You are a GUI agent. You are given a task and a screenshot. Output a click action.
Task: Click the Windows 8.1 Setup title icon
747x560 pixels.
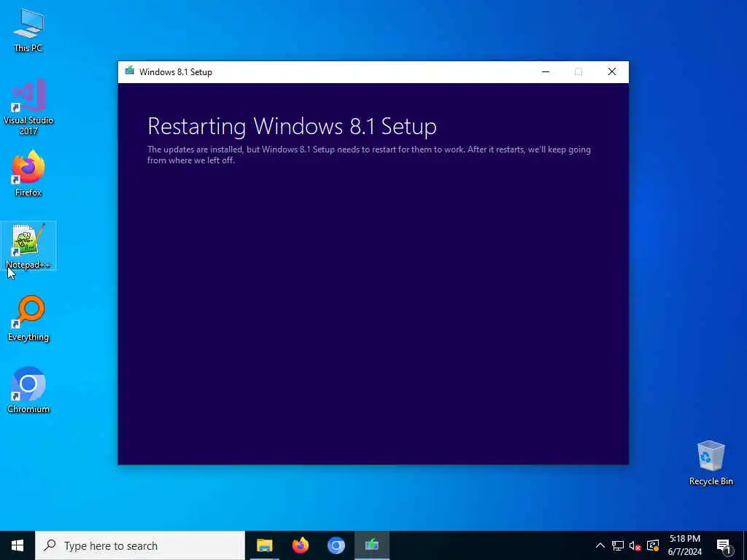(x=130, y=71)
